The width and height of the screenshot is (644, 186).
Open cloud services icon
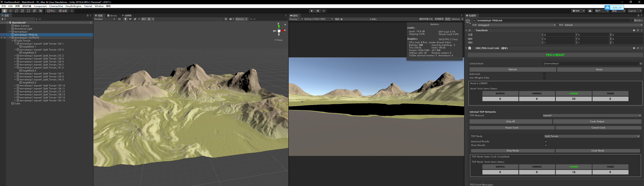click(590, 11)
